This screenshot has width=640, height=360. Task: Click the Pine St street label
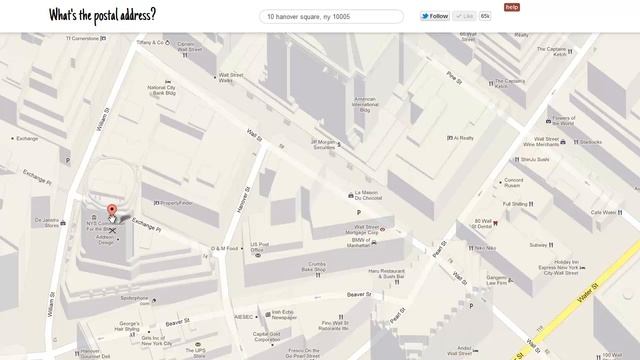[x=453, y=78]
